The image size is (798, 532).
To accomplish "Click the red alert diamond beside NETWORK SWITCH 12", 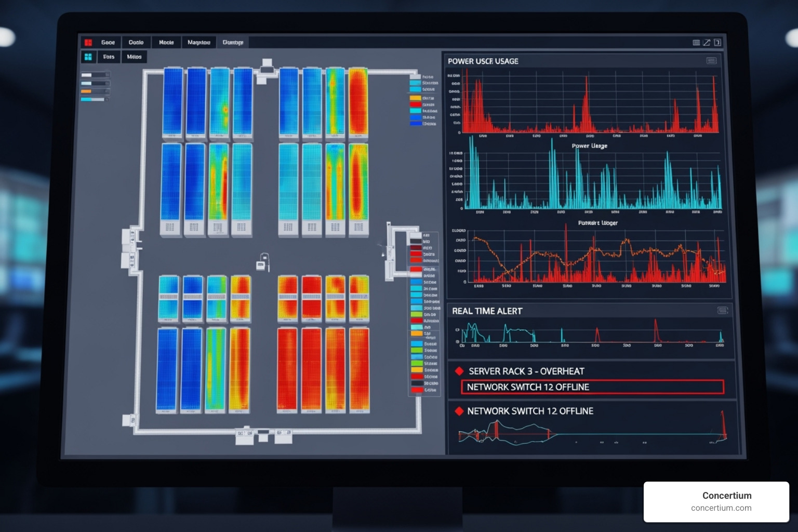I will [459, 411].
